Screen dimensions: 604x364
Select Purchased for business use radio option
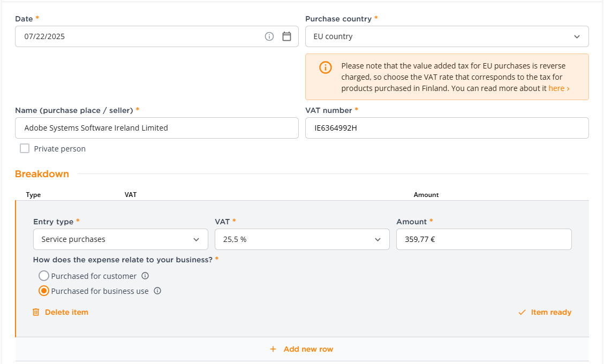click(x=44, y=291)
